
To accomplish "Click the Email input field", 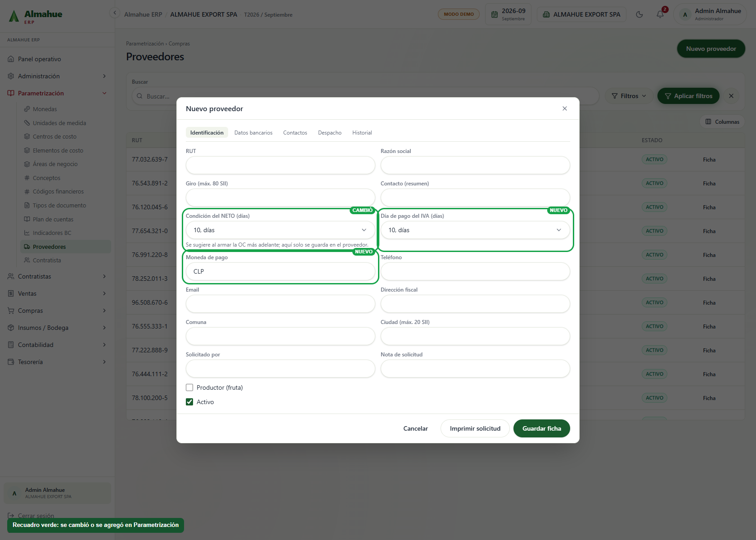I will point(280,304).
